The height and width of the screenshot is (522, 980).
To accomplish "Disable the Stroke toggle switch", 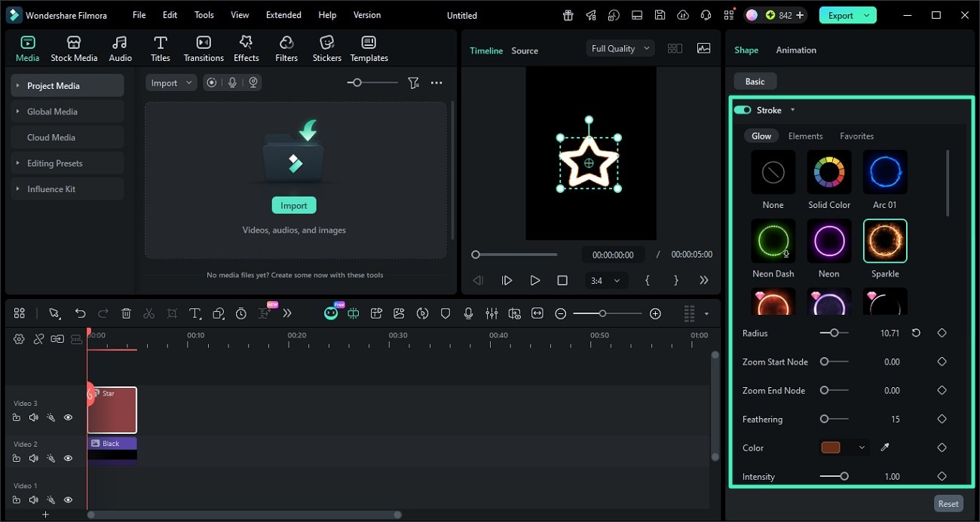I will pyautogui.click(x=743, y=110).
